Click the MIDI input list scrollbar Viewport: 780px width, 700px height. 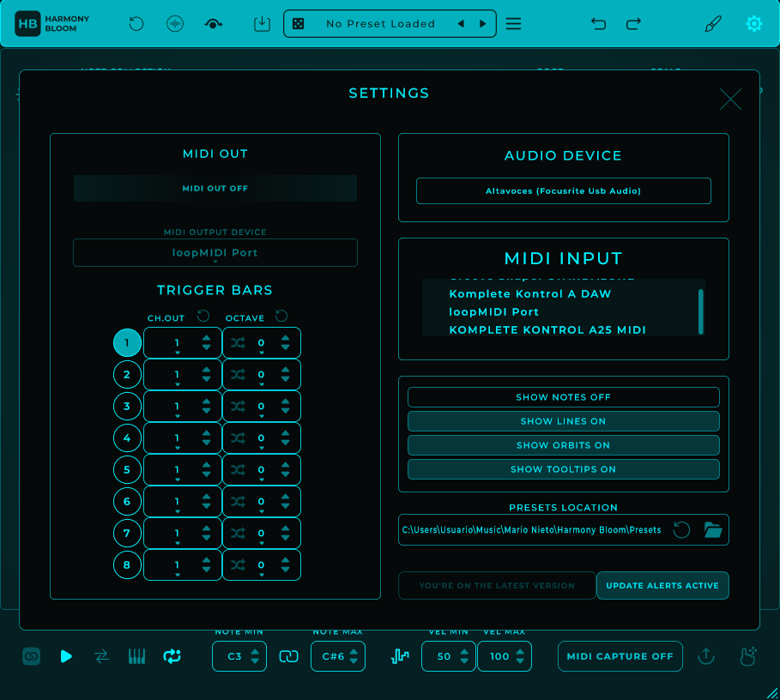click(x=700, y=311)
